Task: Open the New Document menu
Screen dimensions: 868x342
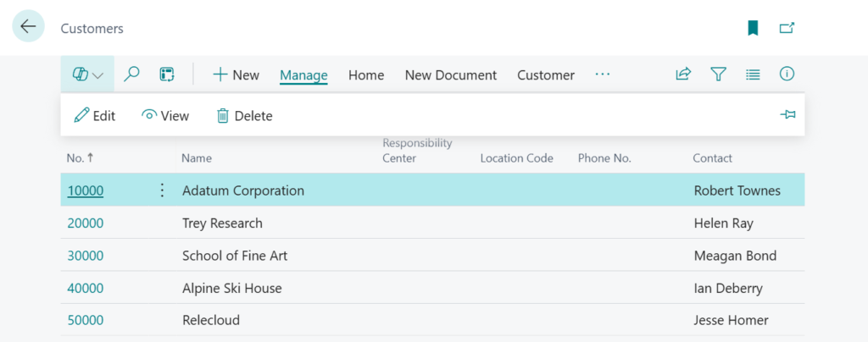Action: 451,75
